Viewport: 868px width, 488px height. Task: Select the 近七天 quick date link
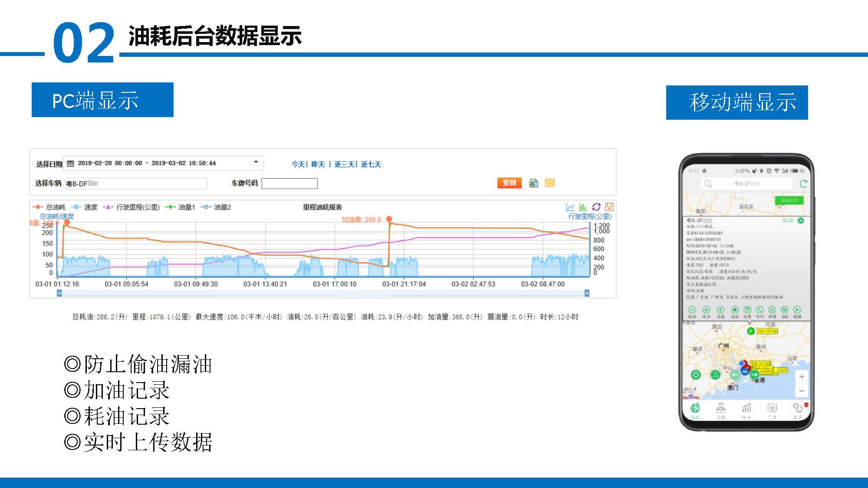(371, 164)
